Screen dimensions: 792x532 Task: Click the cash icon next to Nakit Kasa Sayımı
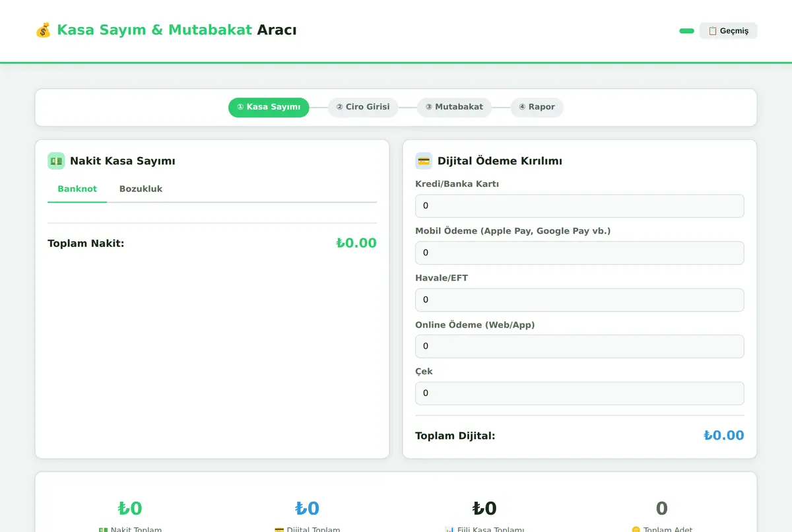(x=56, y=161)
